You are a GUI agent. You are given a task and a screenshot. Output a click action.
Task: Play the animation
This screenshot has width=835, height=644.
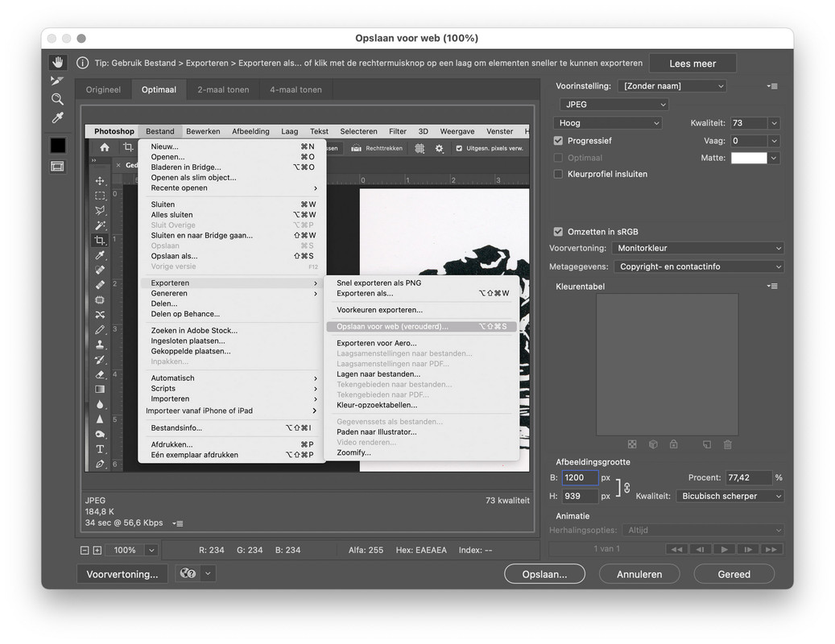[x=724, y=549]
